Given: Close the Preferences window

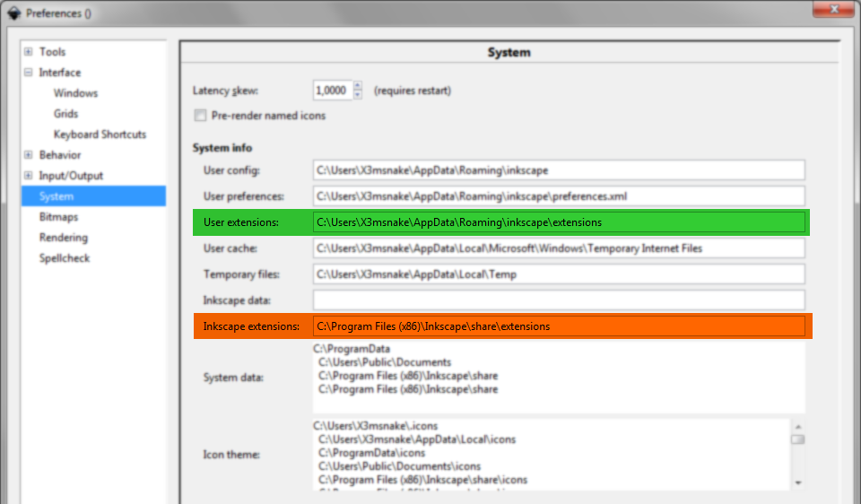Looking at the screenshot, I should pos(833,9).
